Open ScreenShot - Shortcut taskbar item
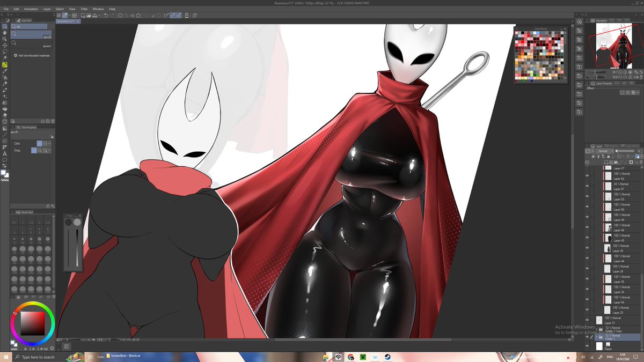The height and width of the screenshot is (362, 644). click(x=123, y=356)
